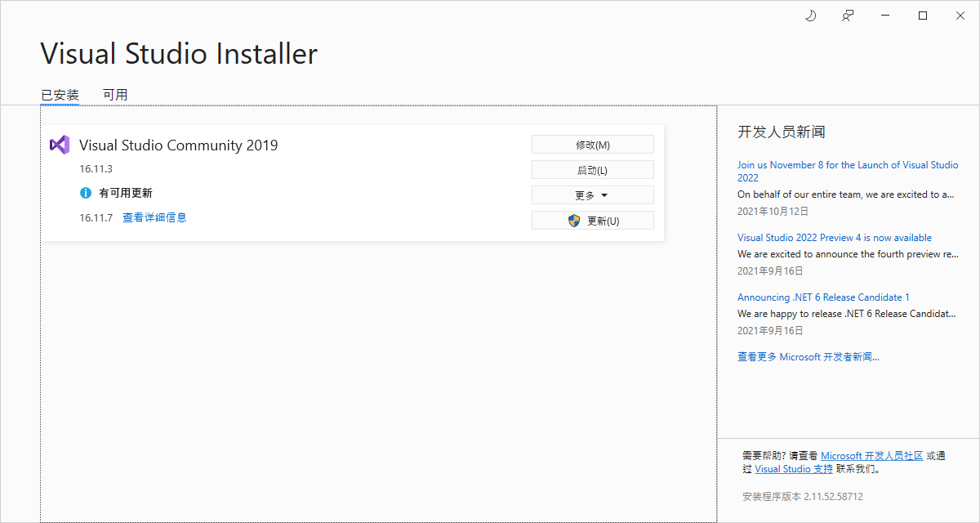Click available version number 16.11.7
This screenshot has height=523, width=980.
[x=96, y=217]
